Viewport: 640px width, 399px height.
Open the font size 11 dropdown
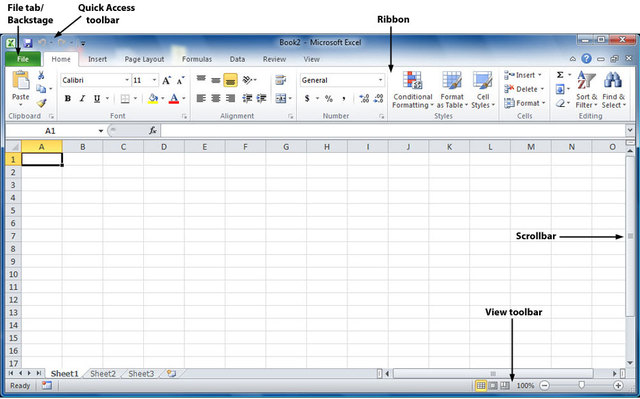click(x=154, y=80)
